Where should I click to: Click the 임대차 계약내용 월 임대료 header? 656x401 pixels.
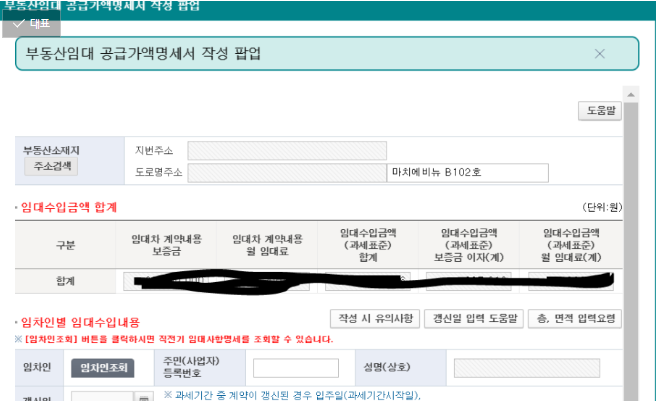tap(267, 245)
